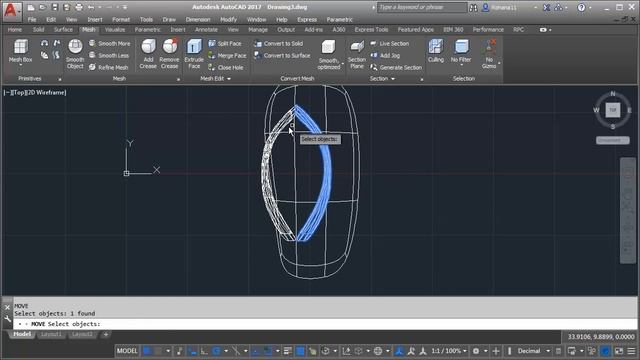The height and width of the screenshot is (360, 640).
Task: Select Smooth Less command
Action: pos(109,55)
